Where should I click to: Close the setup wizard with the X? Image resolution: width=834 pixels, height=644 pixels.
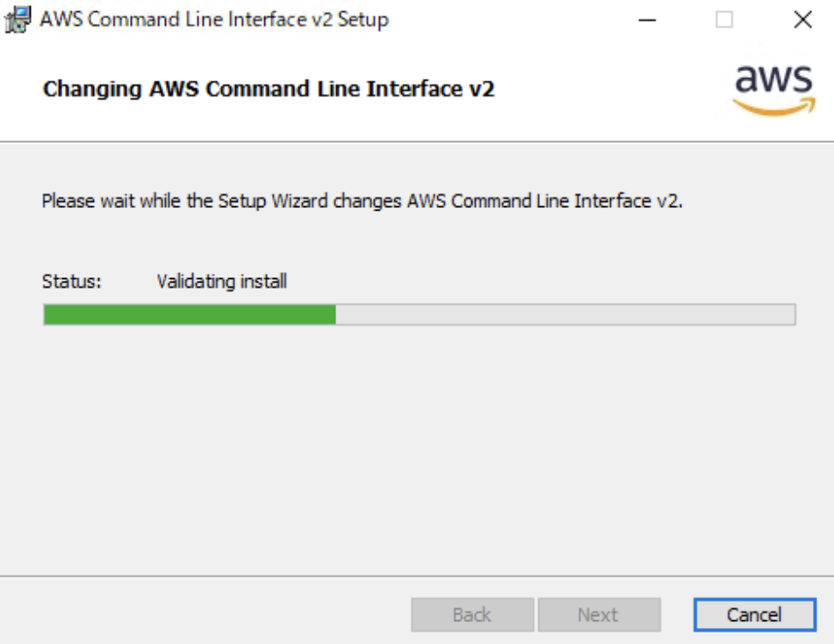tap(802, 20)
